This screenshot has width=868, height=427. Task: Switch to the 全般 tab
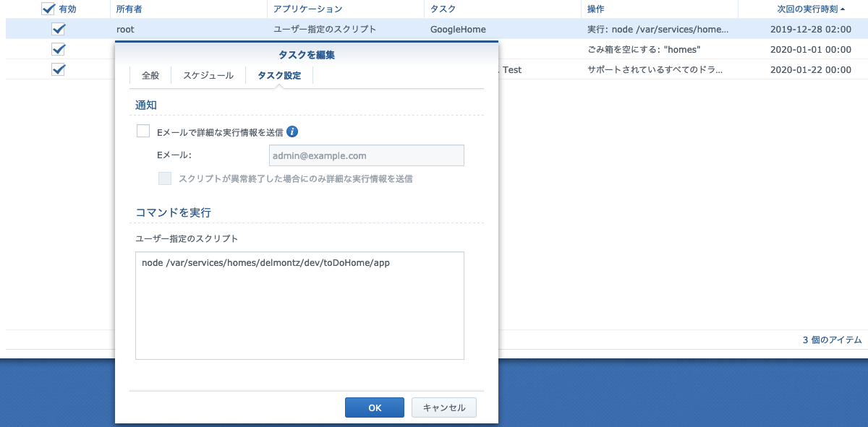[x=150, y=75]
